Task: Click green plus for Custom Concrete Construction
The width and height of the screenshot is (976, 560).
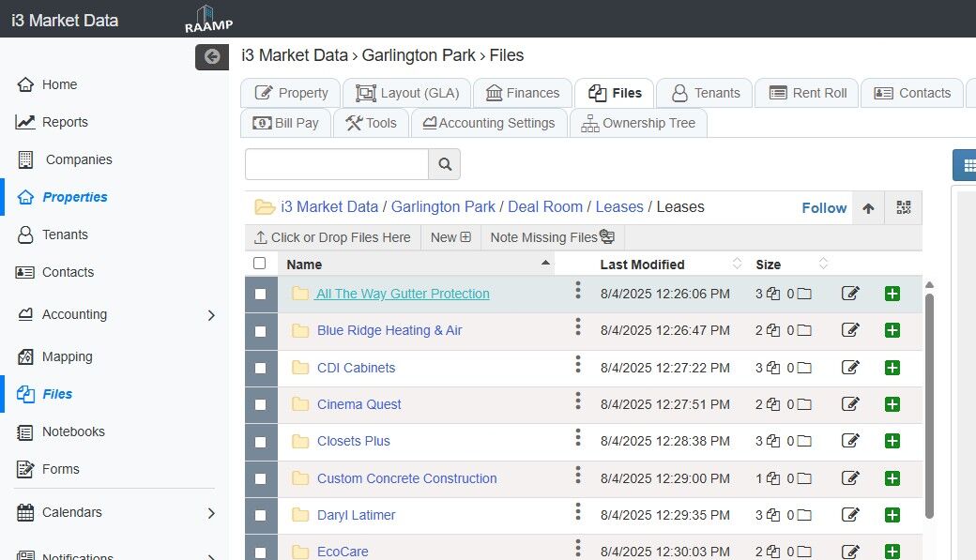Action: 892,478
